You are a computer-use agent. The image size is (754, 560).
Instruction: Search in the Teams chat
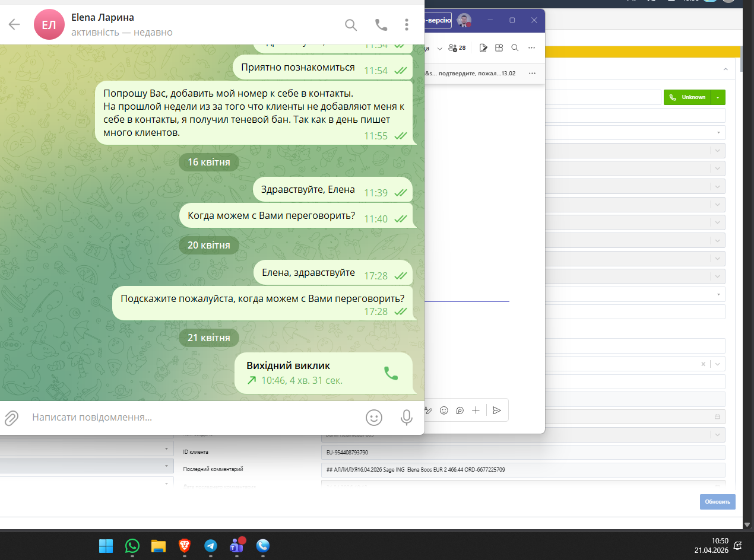point(515,47)
